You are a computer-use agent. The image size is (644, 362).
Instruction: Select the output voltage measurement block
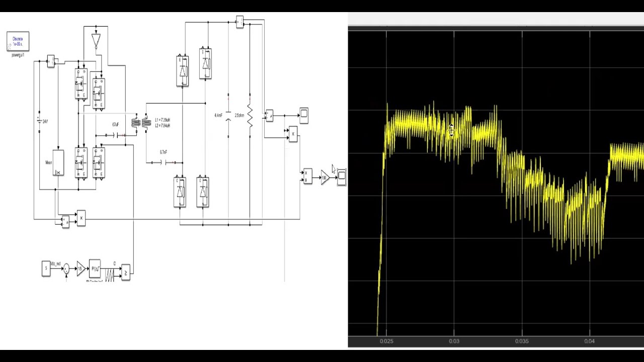(x=269, y=116)
